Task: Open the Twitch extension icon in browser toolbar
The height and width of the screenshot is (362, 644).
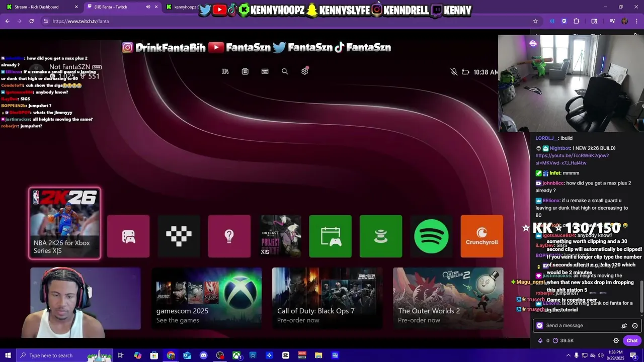Action: 564,21
